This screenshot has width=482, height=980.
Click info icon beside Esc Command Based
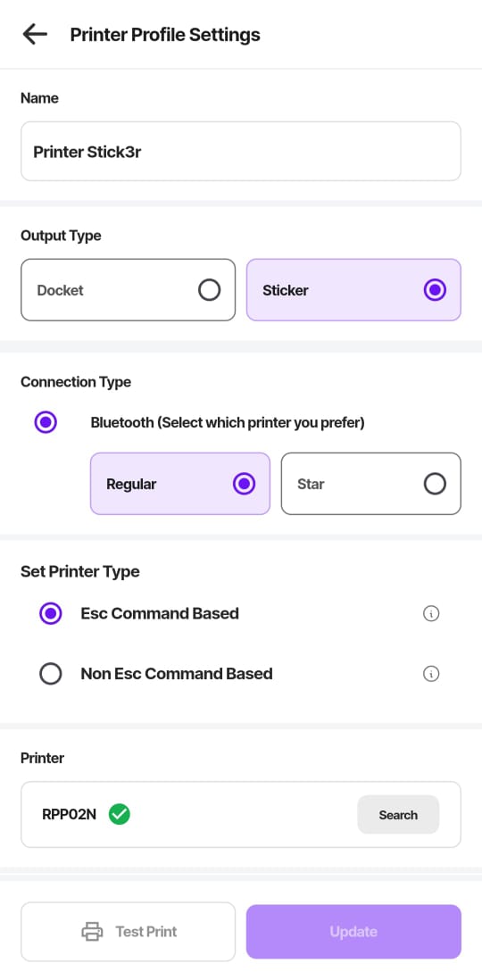pos(431,614)
